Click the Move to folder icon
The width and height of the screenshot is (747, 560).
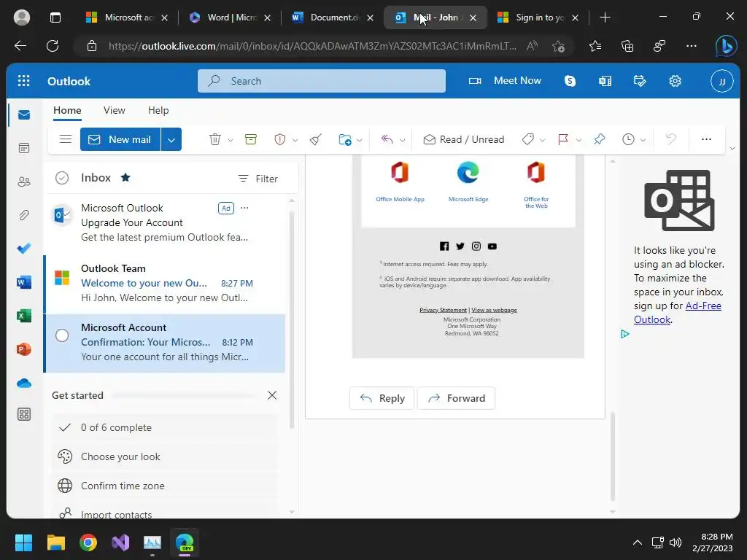point(344,139)
